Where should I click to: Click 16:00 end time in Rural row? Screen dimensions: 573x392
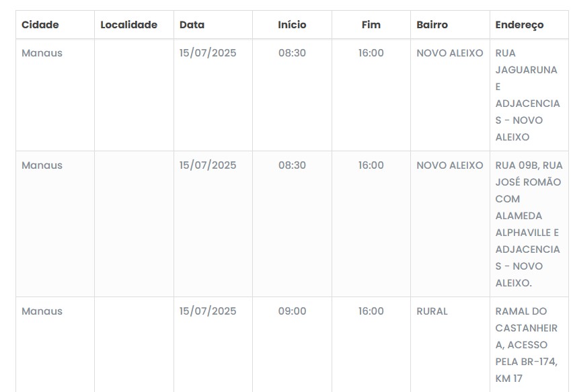click(x=371, y=311)
